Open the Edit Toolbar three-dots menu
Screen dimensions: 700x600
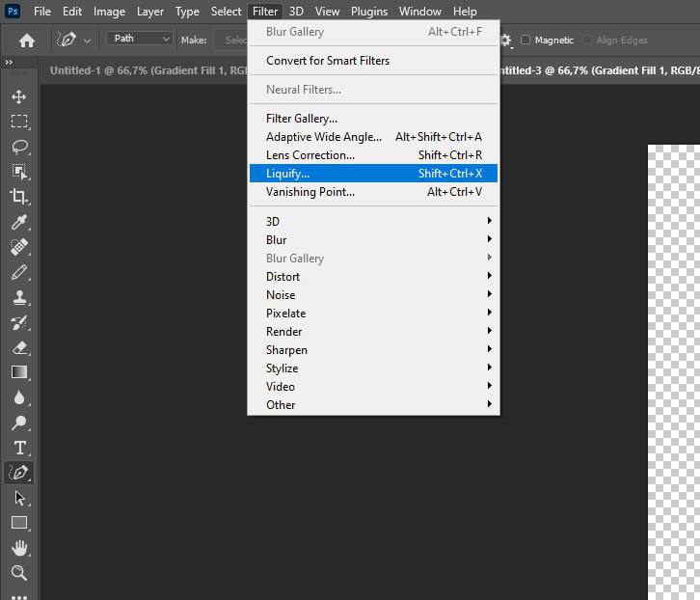(x=19, y=596)
